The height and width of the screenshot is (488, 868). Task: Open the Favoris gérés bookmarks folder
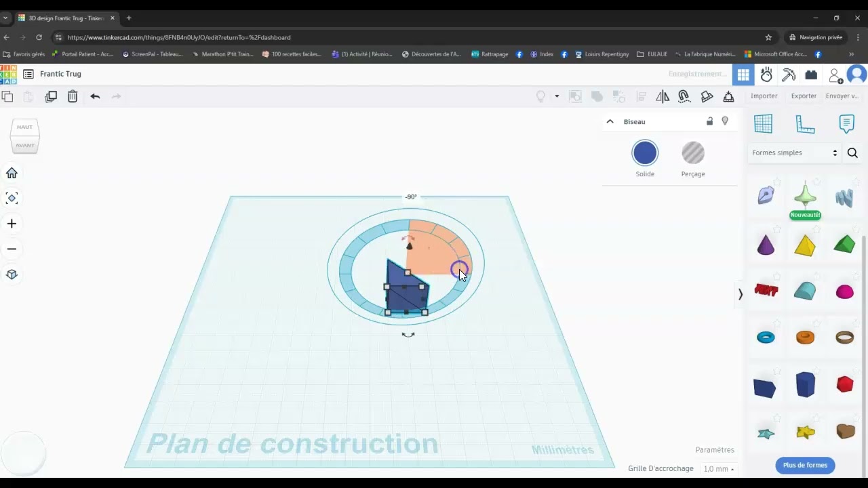24,54
